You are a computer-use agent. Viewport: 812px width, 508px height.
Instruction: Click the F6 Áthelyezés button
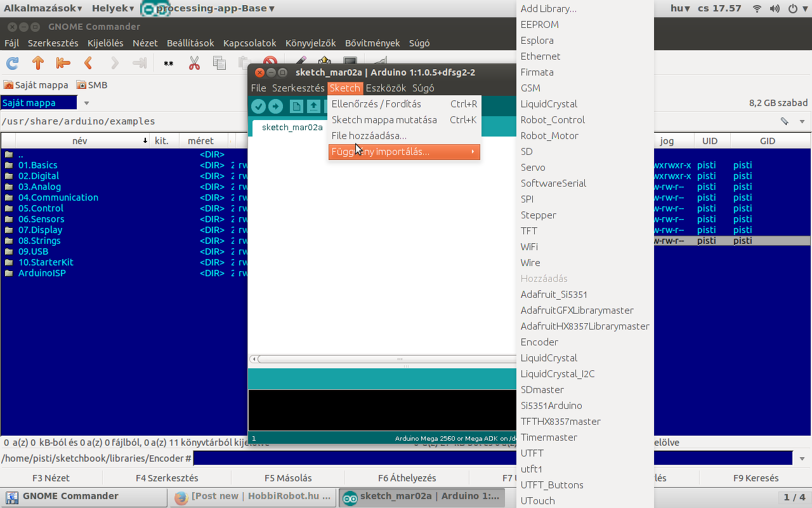[407, 478]
